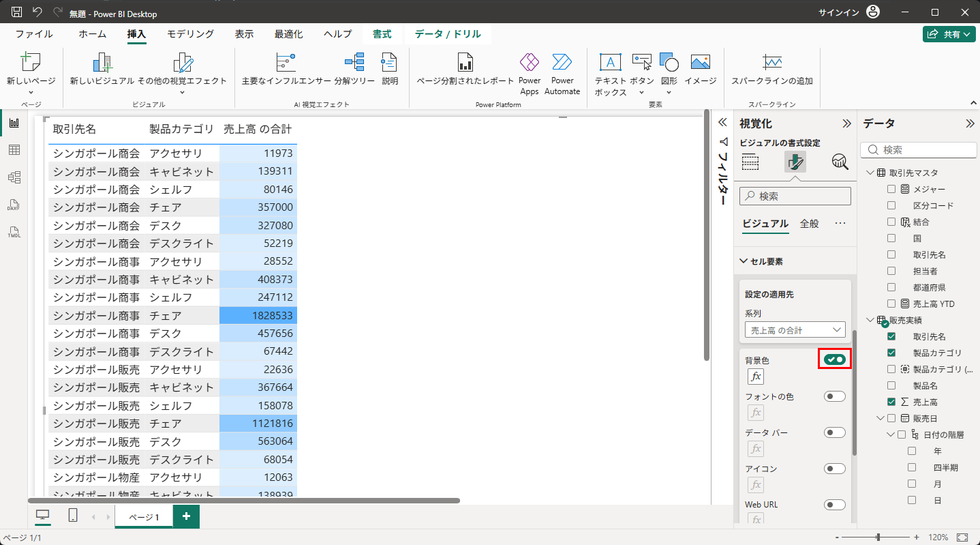This screenshot has height=545, width=980.
Task: Switch to 表示 ribbon tab
Action: 245,33
